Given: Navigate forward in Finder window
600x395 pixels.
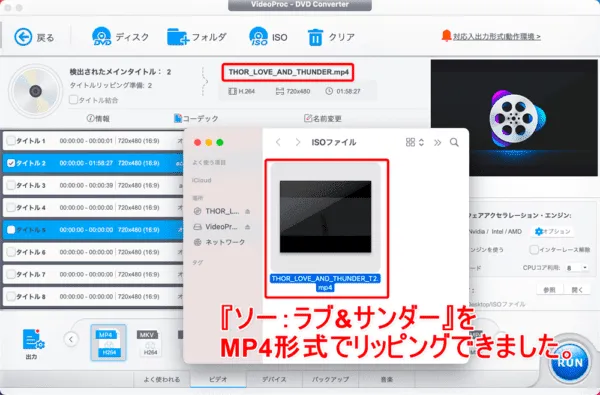Looking at the screenshot, I should point(297,142).
